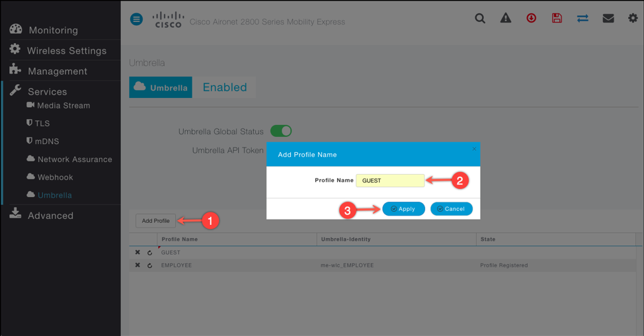Select the mDNS services item
The width and height of the screenshot is (644, 336).
(x=48, y=142)
